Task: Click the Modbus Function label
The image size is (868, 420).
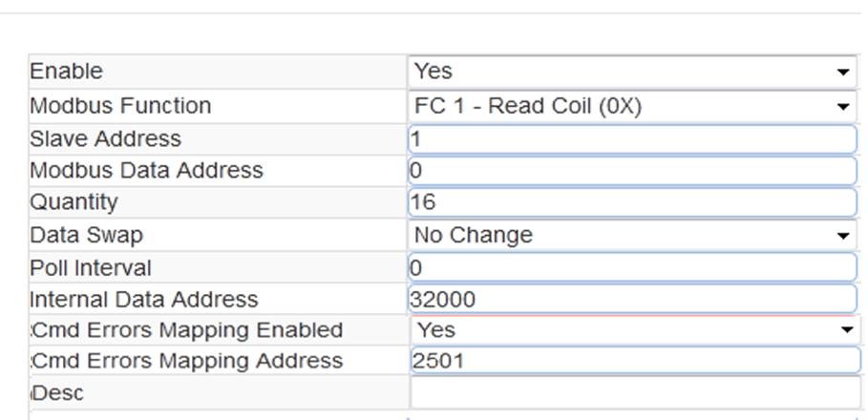Action: pos(120,105)
